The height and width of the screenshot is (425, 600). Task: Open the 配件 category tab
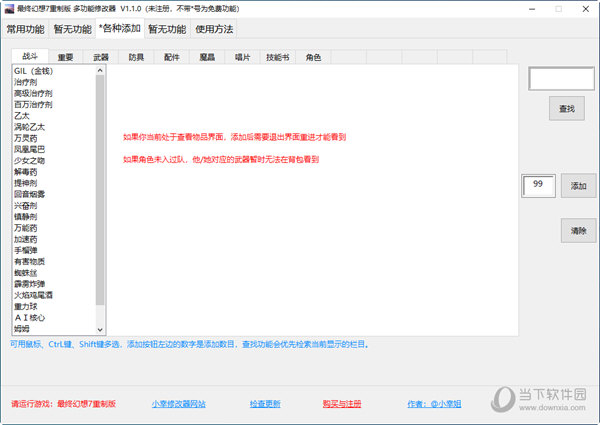[x=172, y=57]
